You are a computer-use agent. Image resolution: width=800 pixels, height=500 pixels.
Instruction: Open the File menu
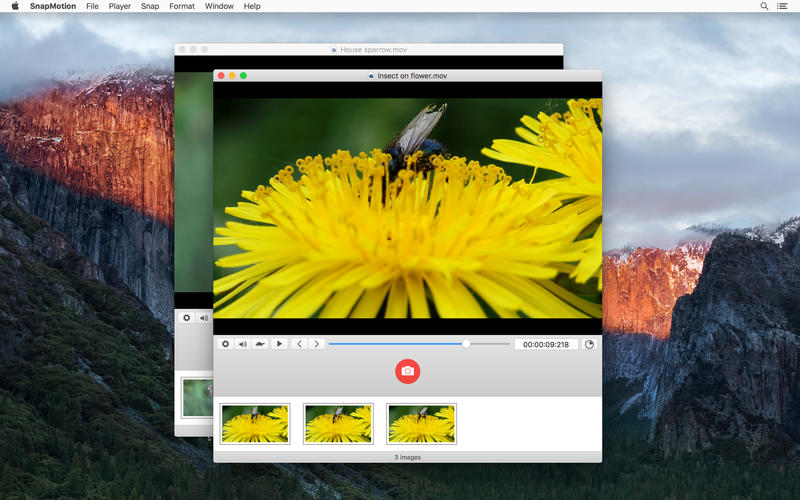pos(92,6)
